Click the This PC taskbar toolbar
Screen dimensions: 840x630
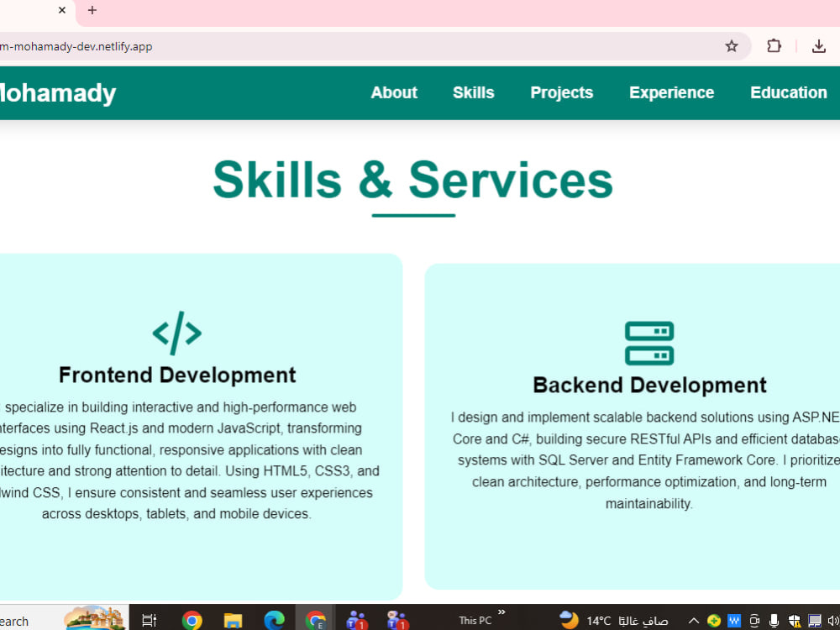(475, 621)
